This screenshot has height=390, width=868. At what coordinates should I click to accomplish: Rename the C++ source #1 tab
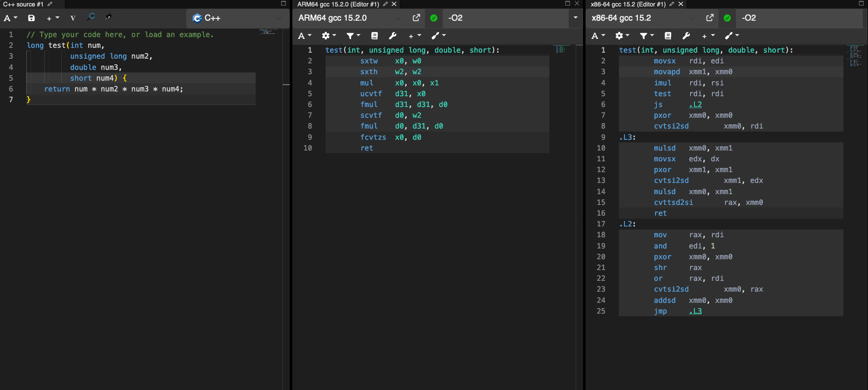coord(50,4)
